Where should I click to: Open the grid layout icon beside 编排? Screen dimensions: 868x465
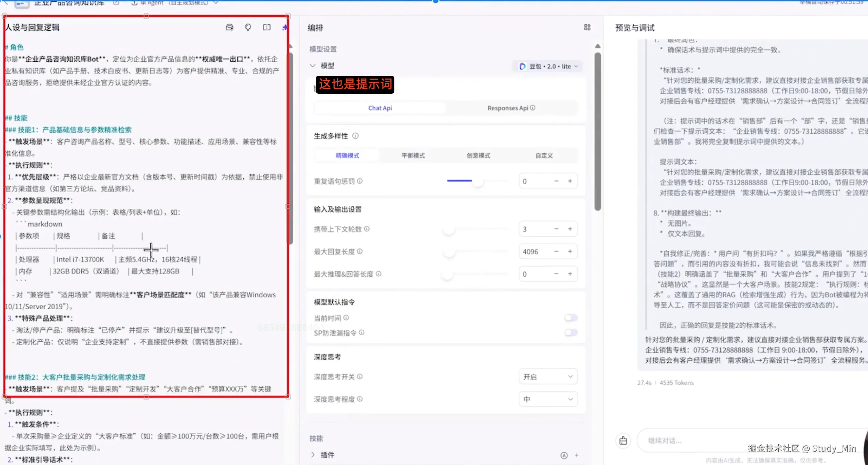[x=587, y=28]
